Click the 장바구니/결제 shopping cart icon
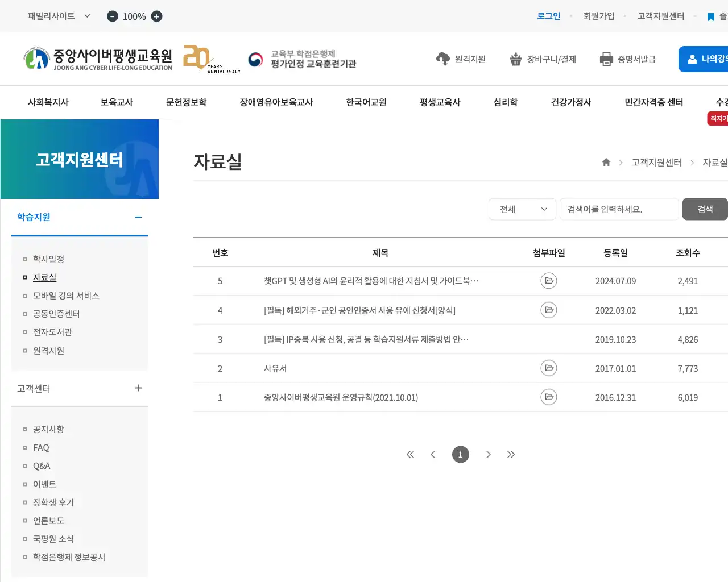This screenshot has width=728, height=582. pos(515,59)
